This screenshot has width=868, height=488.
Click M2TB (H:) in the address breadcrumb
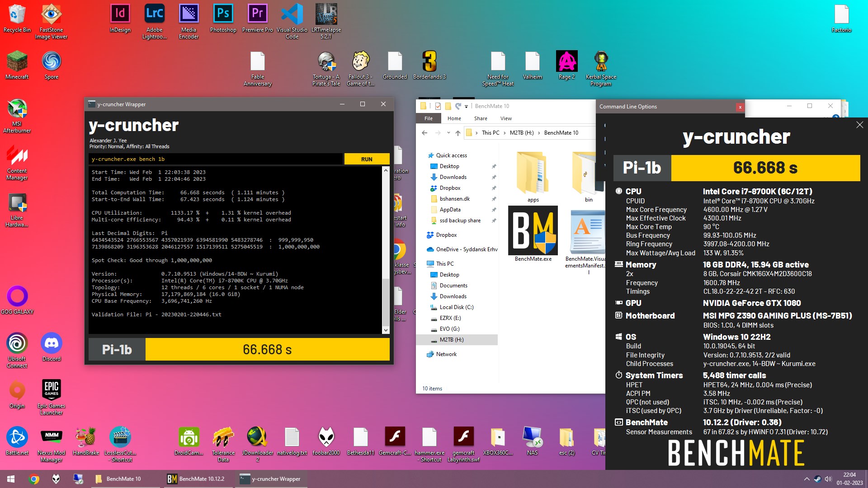pos(522,133)
